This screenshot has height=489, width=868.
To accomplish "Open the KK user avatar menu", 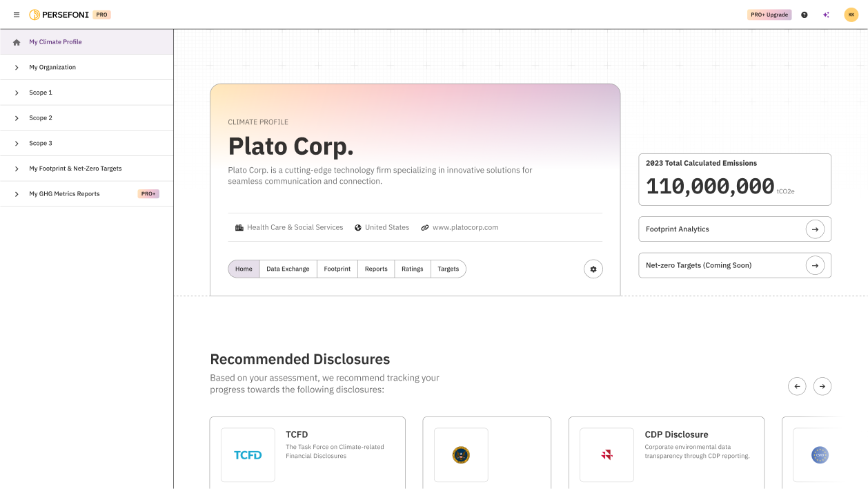I will (851, 14).
